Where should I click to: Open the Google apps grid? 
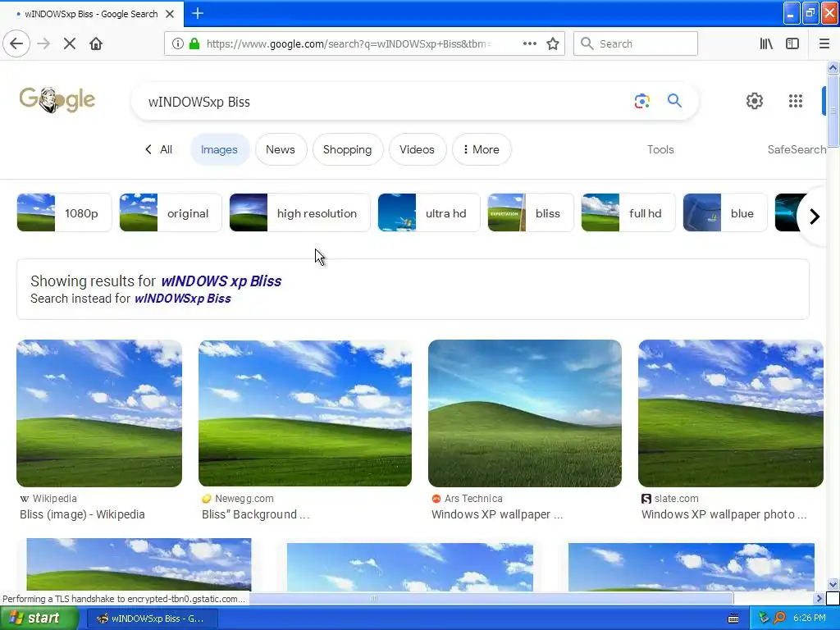click(796, 101)
